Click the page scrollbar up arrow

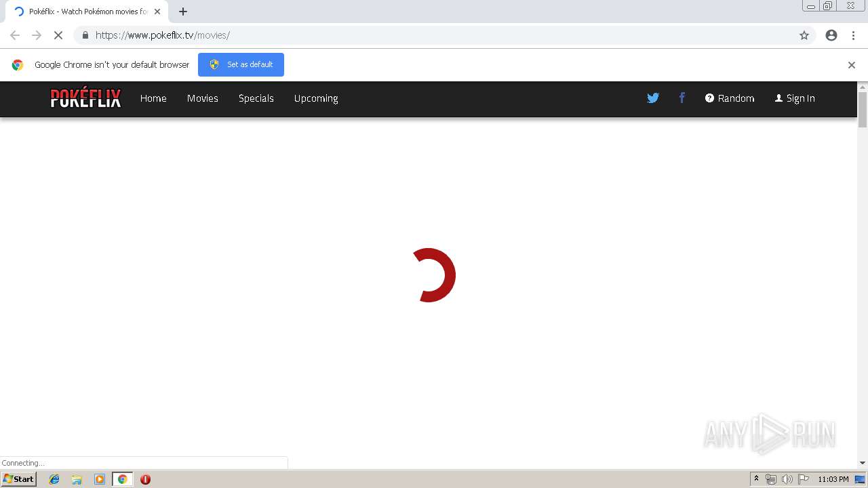click(863, 87)
